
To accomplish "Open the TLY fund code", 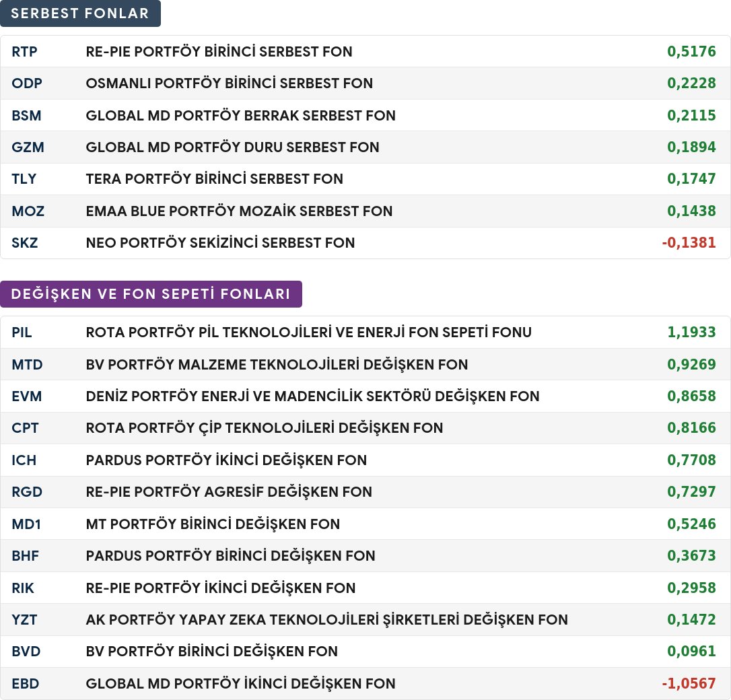I will [x=24, y=179].
